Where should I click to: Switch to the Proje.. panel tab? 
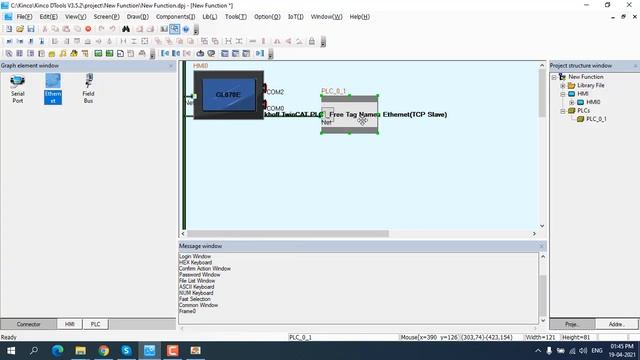click(x=572, y=324)
